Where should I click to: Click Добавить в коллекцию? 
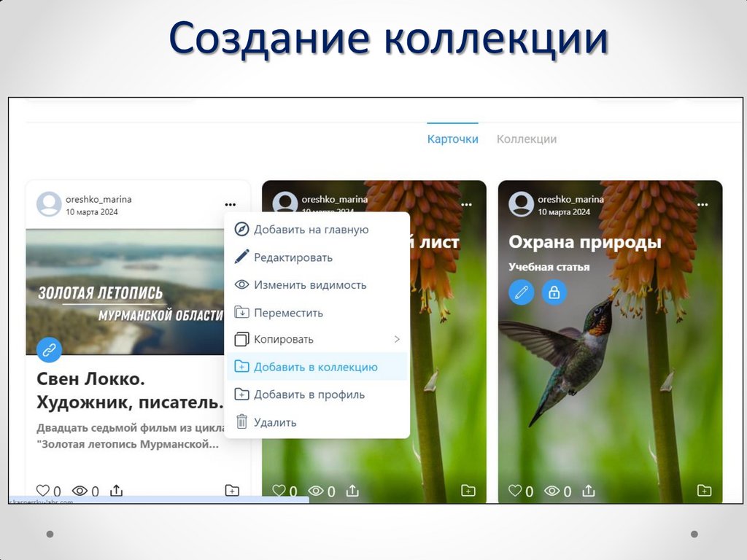[317, 367]
